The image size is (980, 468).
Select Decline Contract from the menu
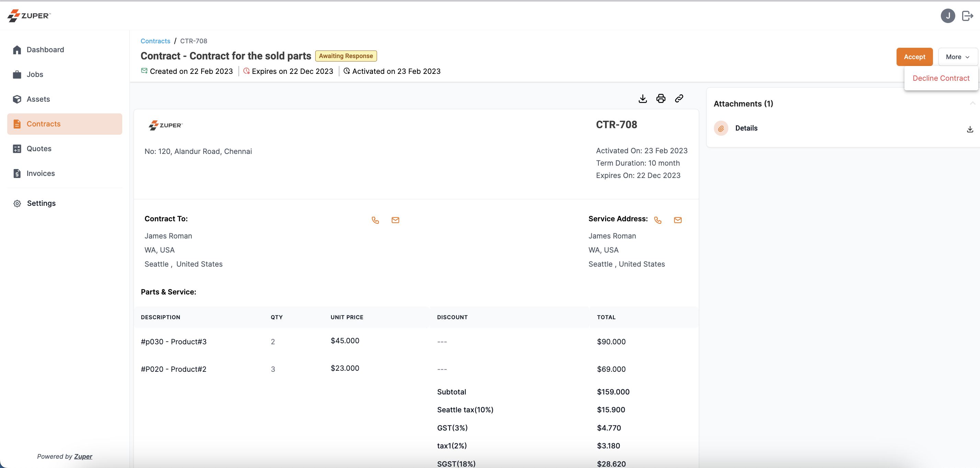[941, 78]
